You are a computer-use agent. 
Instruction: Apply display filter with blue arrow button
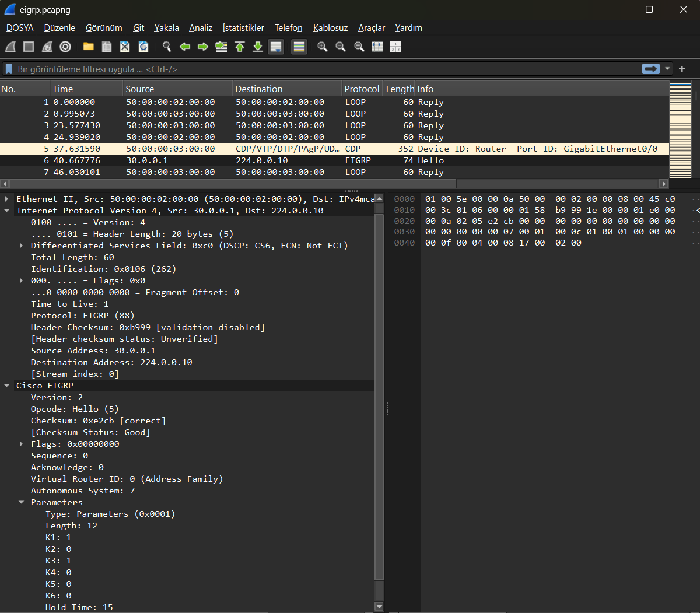click(x=650, y=69)
